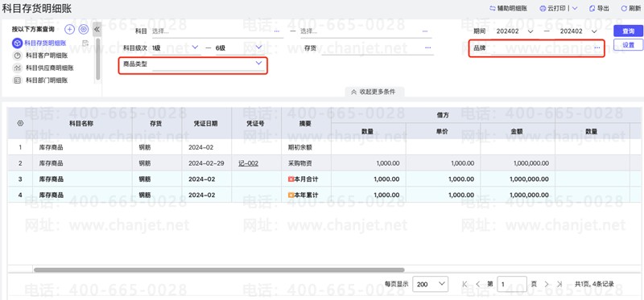
Task: Click 1,000,000.00 amount in row 2
Action: [x=531, y=163]
